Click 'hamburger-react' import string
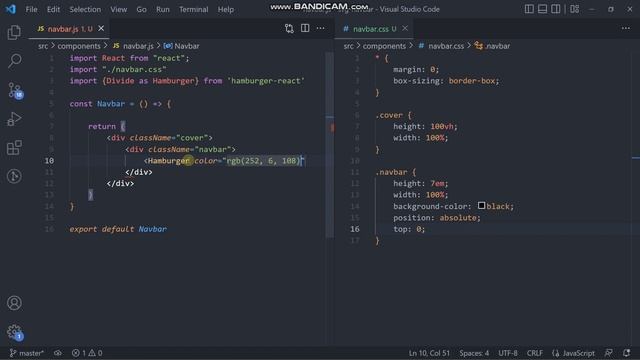 click(x=266, y=81)
